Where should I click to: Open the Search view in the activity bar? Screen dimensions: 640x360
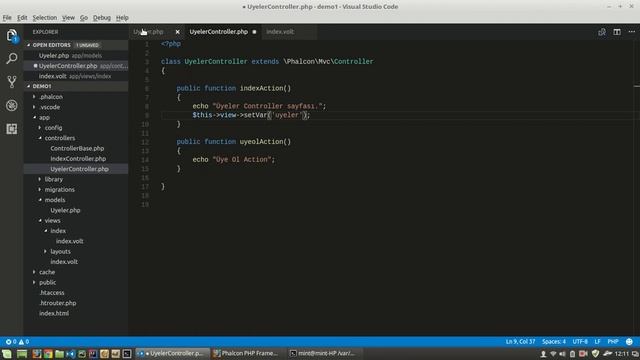coord(12,58)
